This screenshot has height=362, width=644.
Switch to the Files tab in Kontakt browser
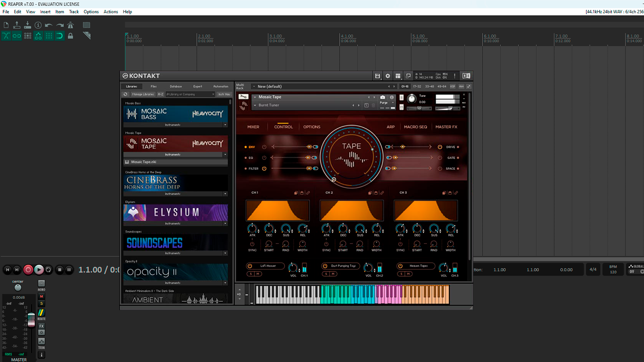[x=154, y=86]
